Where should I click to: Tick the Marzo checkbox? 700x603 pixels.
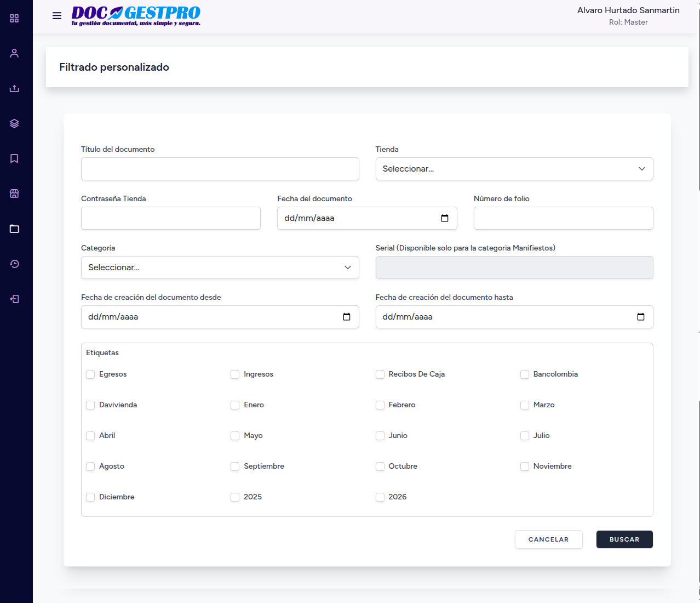coord(525,405)
